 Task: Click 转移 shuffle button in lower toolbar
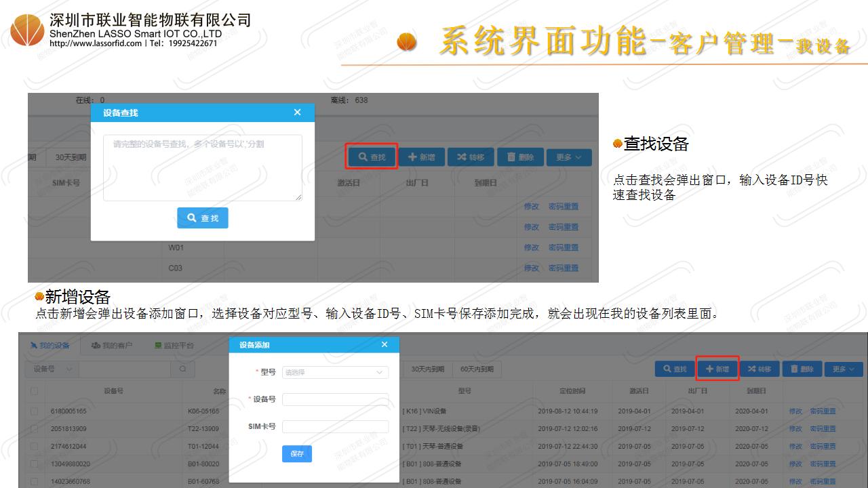[759, 369]
